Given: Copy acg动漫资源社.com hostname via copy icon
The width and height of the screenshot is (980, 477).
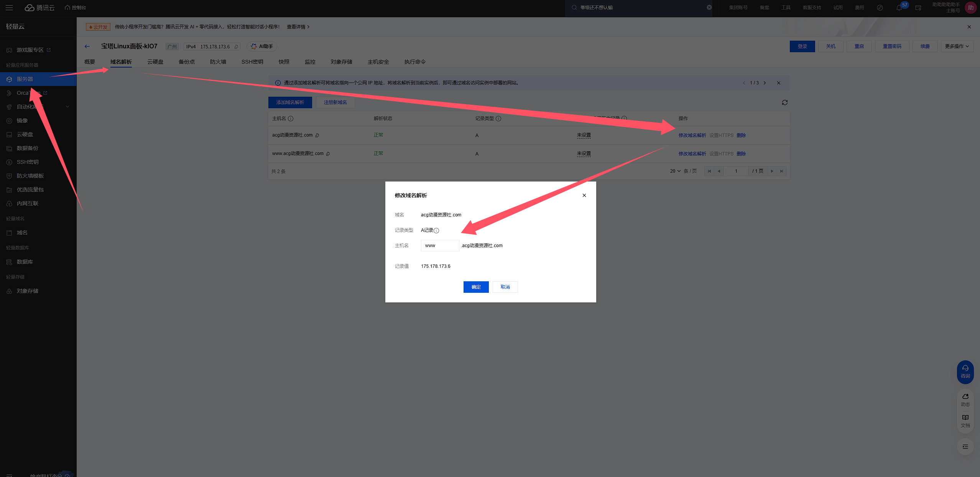Looking at the screenshot, I should point(317,135).
